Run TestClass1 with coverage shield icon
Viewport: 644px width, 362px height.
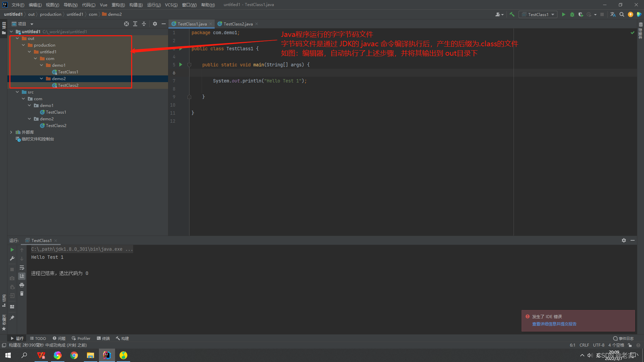click(x=581, y=14)
